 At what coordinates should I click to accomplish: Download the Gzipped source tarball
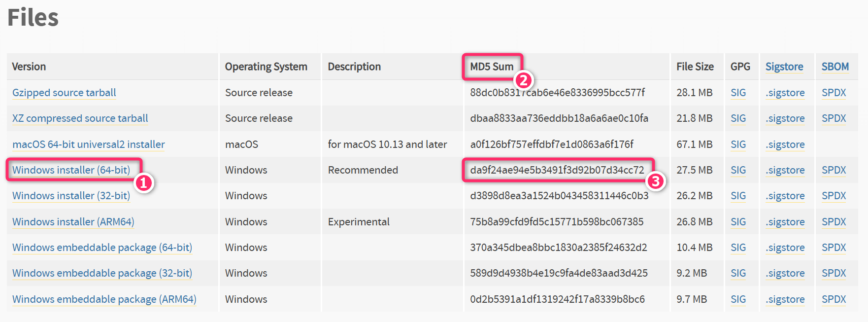point(64,93)
